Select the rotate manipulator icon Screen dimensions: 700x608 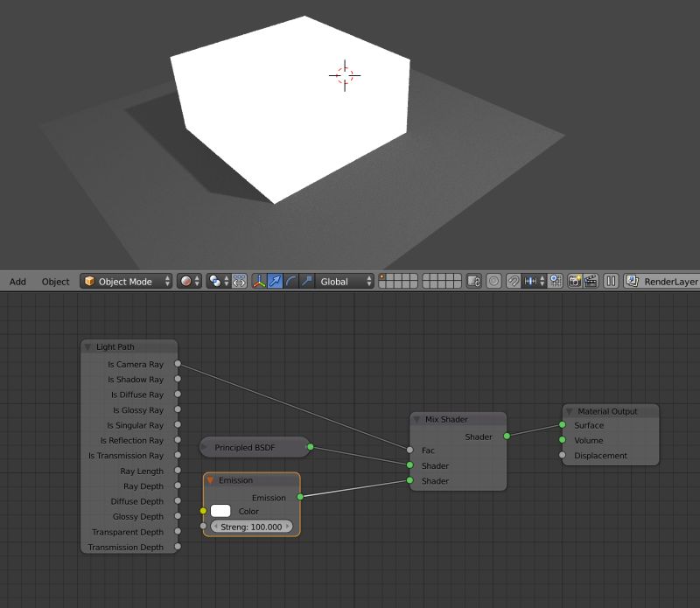(x=291, y=281)
